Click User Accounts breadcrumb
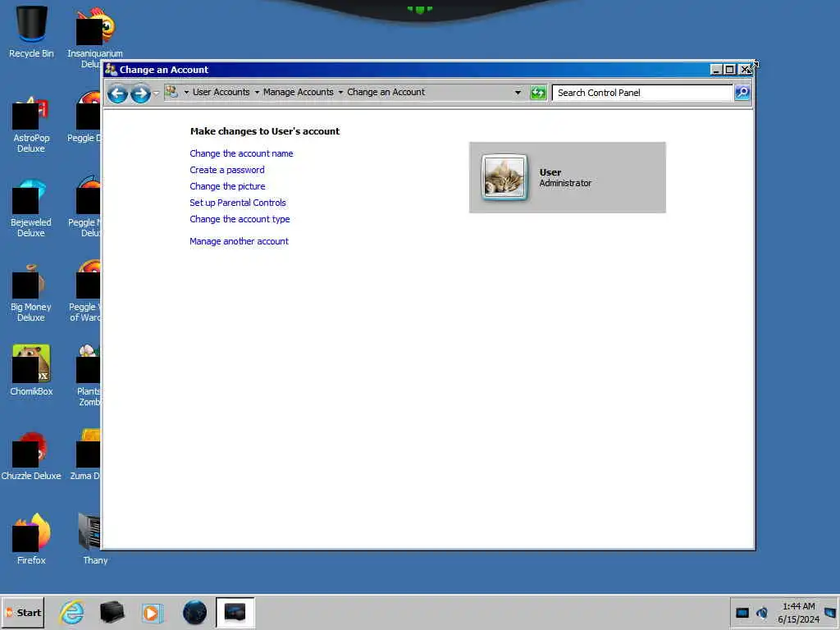This screenshot has height=630, width=840. click(x=221, y=92)
